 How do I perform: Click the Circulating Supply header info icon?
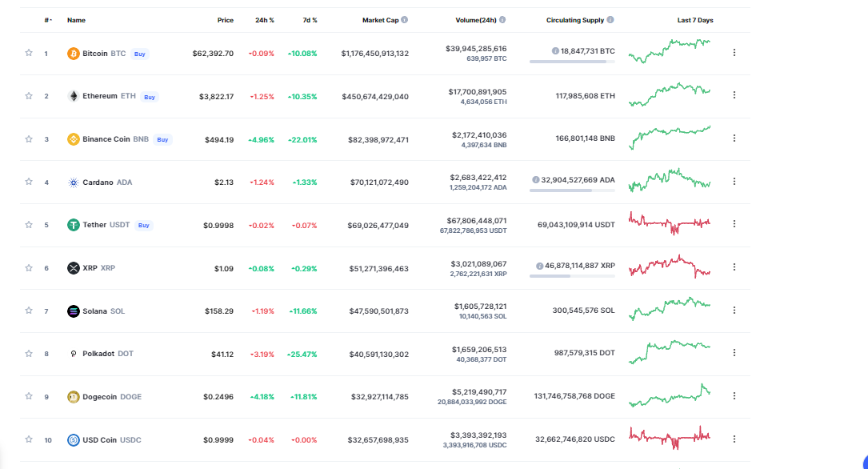[x=610, y=20]
